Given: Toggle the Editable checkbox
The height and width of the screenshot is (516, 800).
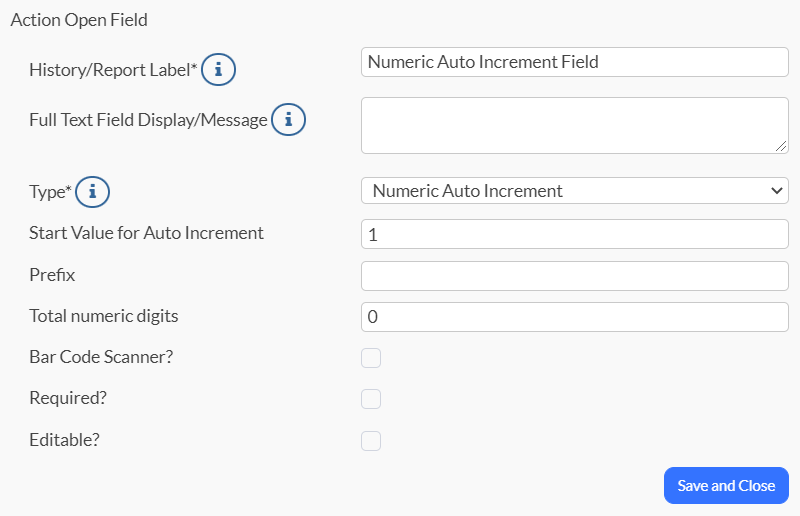Looking at the screenshot, I should tap(371, 441).
